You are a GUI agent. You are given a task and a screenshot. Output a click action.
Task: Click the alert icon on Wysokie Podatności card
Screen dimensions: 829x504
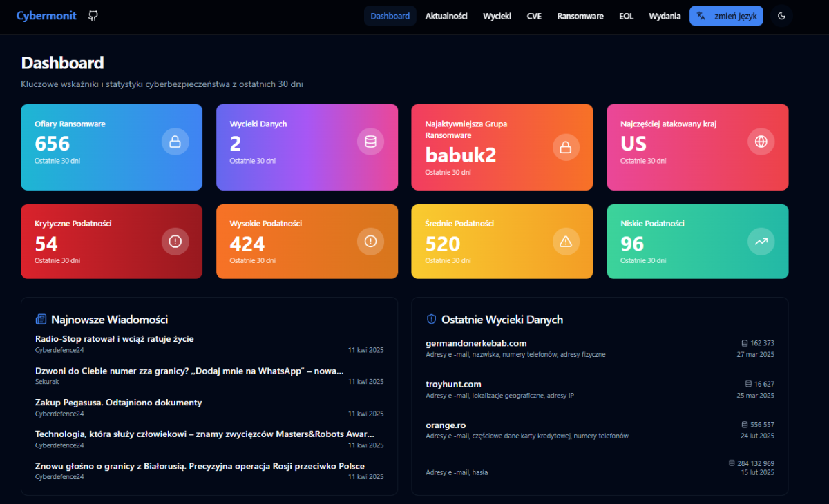point(370,241)
